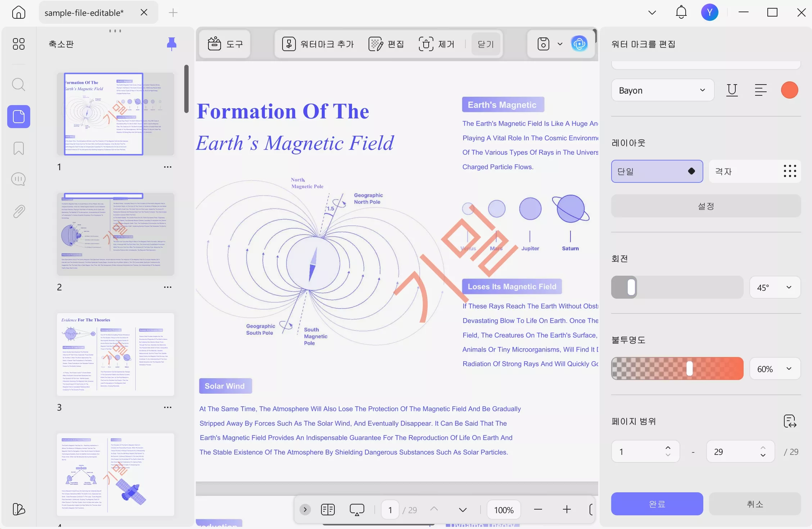Image resolution: width=812 pixels, height=529 pixels.
Task: Click the thumbnail panel vertical scrollbar
Action: tap(186, 89)
